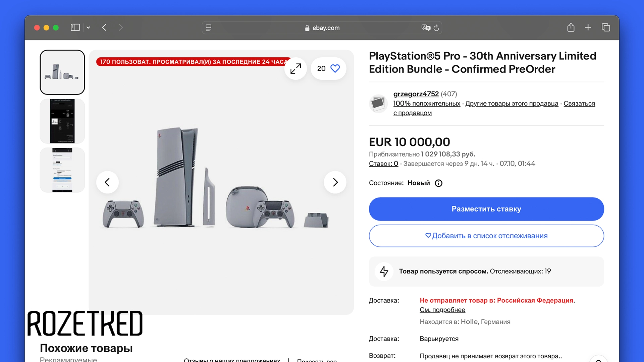Expand the sidebar dropdown arrow
This screenshot has width=644, height=362.
point(88,27)
